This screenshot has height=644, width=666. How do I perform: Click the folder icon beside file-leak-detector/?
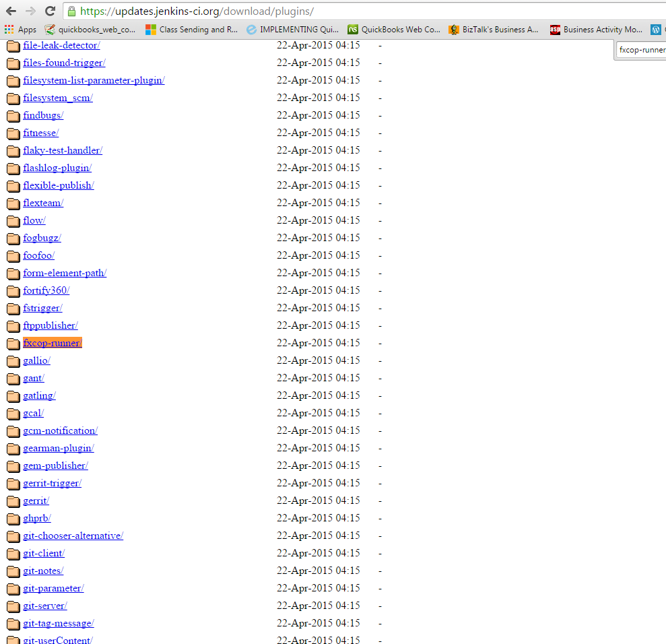click(x=13, y=46)
